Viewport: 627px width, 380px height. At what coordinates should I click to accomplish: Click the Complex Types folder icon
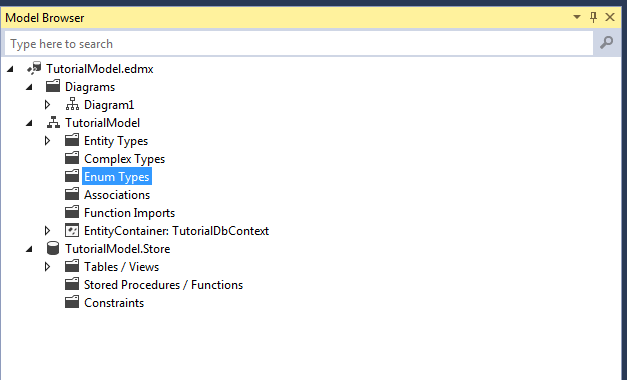tap(72, 158)
